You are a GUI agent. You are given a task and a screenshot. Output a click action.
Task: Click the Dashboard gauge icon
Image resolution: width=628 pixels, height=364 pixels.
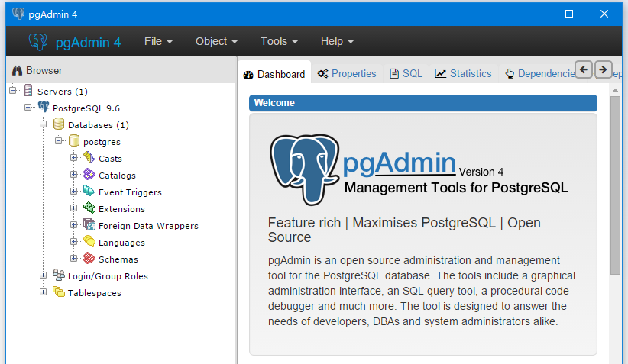click(x=248, y=74)
